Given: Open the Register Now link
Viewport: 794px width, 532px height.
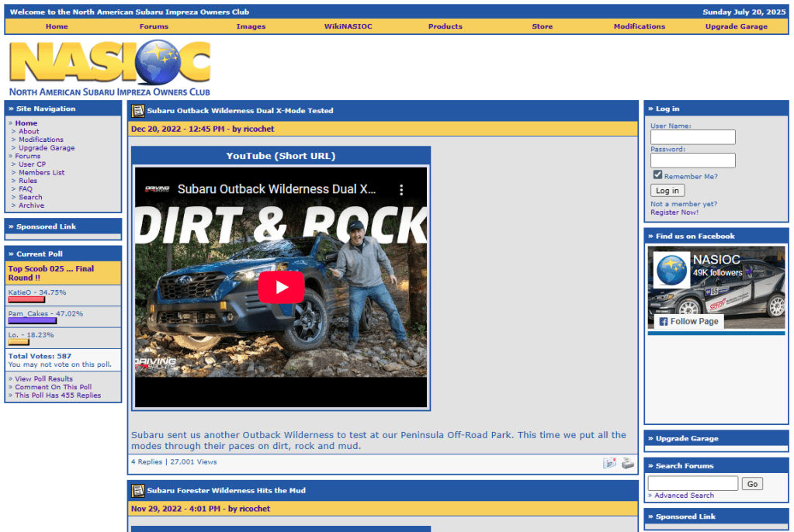Looking at the screenshot, I should [674, 212].
